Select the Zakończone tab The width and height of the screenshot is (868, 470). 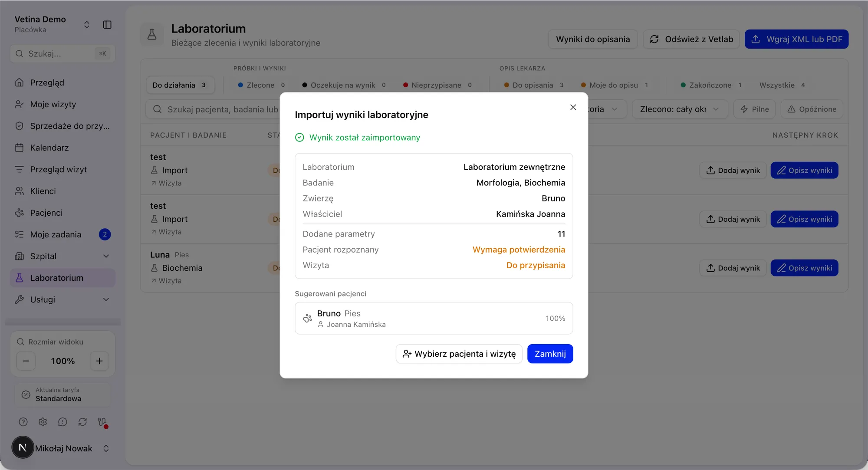click(x=711, y=85)
